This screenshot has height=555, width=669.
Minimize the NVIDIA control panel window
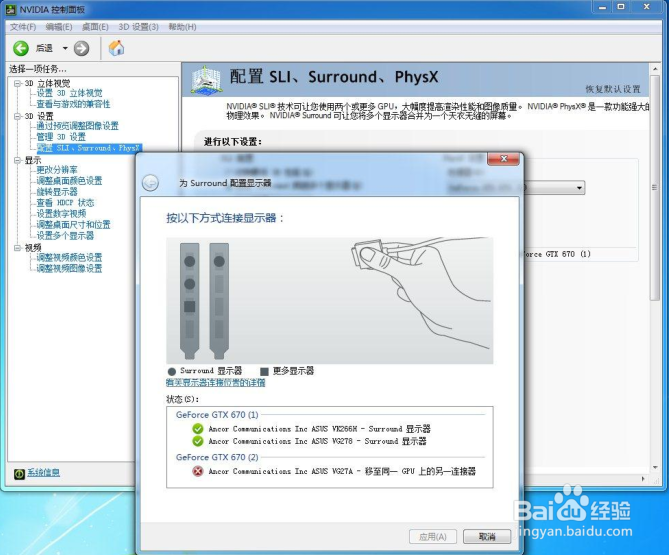[x=602, y=7]
